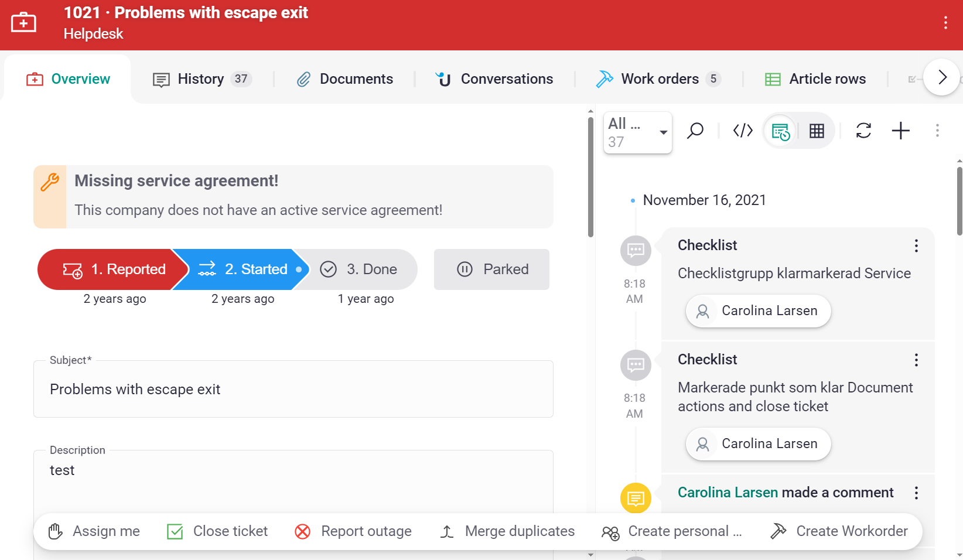This screenshot has width=963, height=560.
Task: Set ticket status to Parked
Action: click(x=491, y=269)
